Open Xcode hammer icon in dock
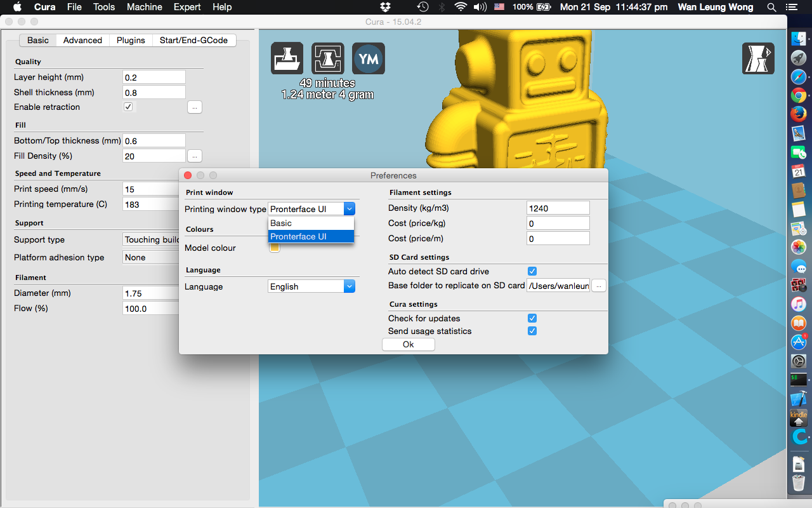Viewport: 812px width, 508px height. [799, 399]
